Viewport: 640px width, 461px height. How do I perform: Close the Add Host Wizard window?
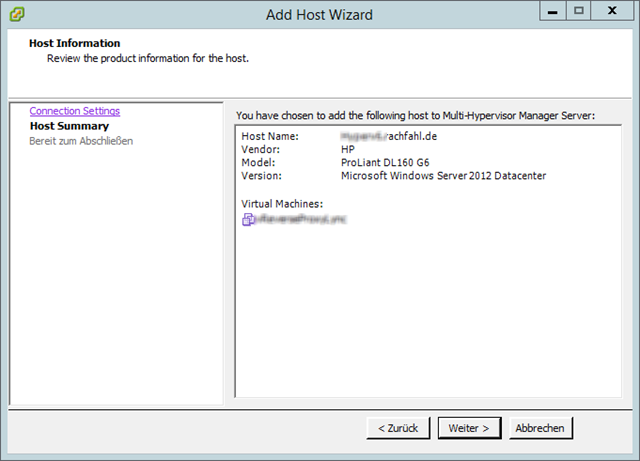coord(611,11)
